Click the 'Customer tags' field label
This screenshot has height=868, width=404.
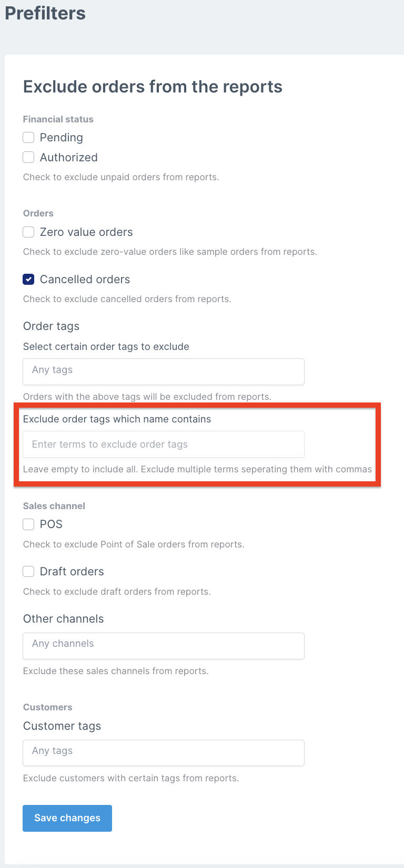pos(62,726)
